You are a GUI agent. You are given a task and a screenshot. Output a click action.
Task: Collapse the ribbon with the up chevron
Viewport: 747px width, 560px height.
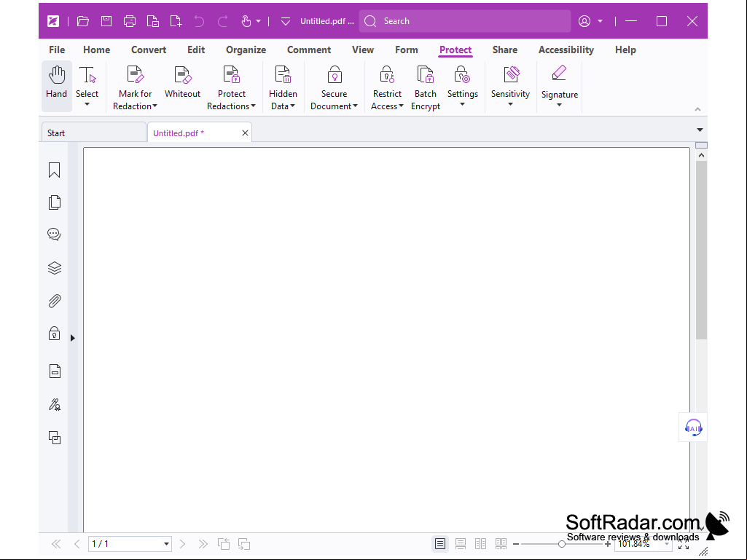(697, 109)
